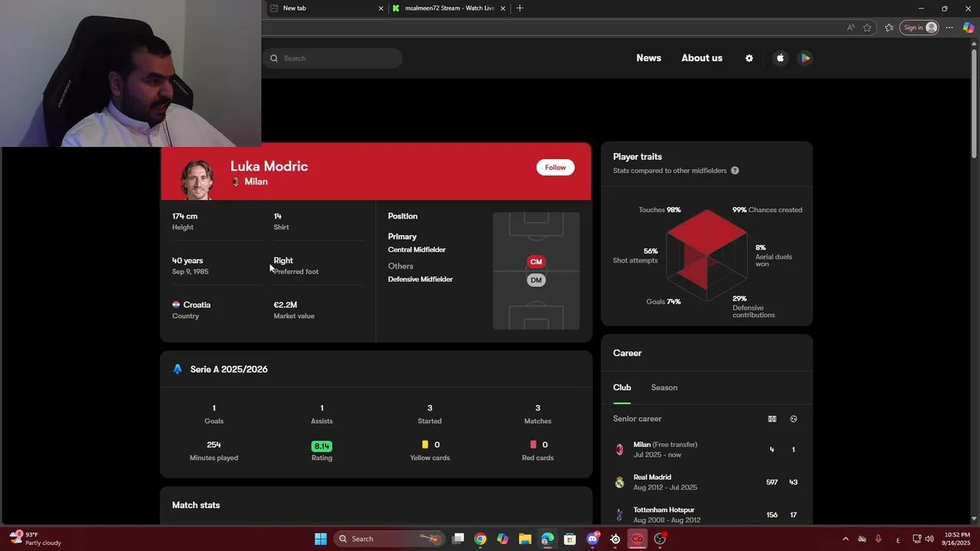Add this page to favorites using the star icon
Screen dimensions: 980x551
(x=867, y=28)
